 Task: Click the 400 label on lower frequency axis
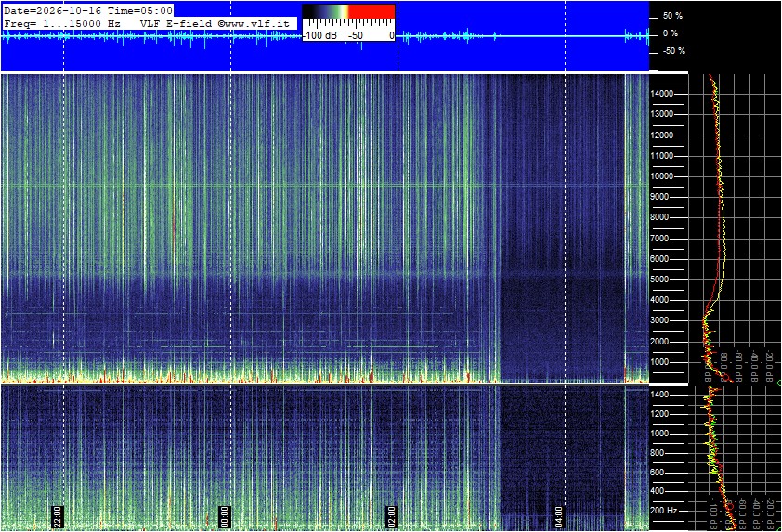(x=658, y=491)
